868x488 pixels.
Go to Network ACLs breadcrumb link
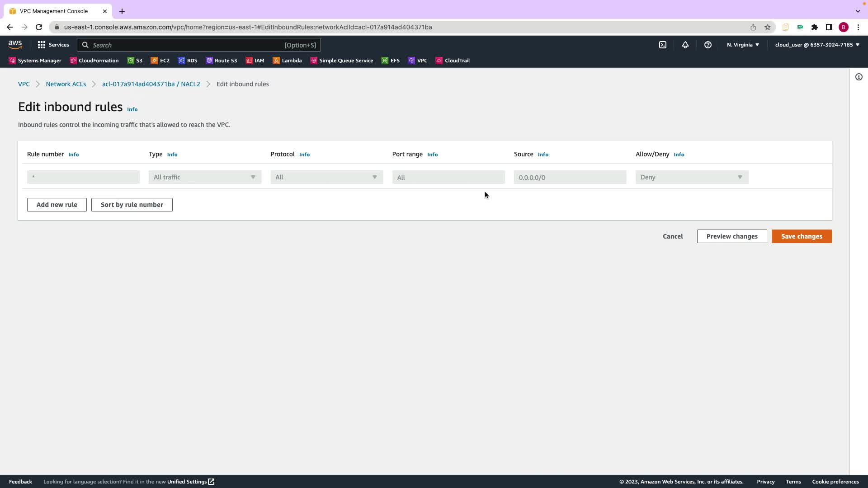(x=66, y=84)
